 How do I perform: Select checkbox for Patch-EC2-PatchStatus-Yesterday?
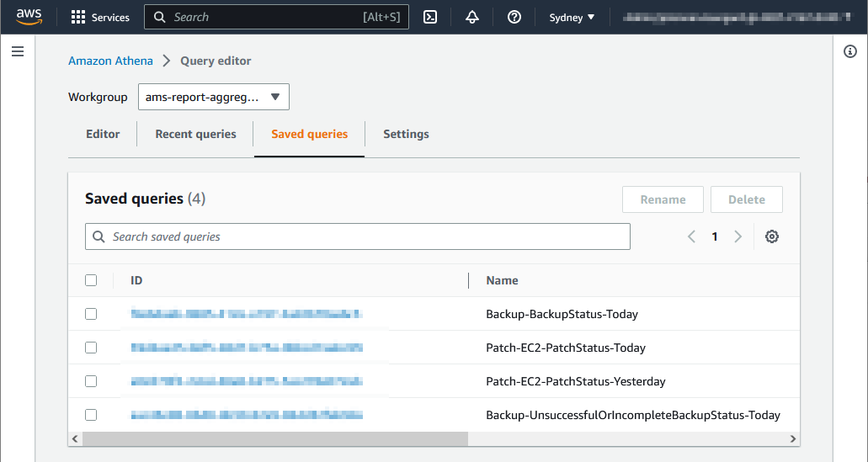pos(91,382)
